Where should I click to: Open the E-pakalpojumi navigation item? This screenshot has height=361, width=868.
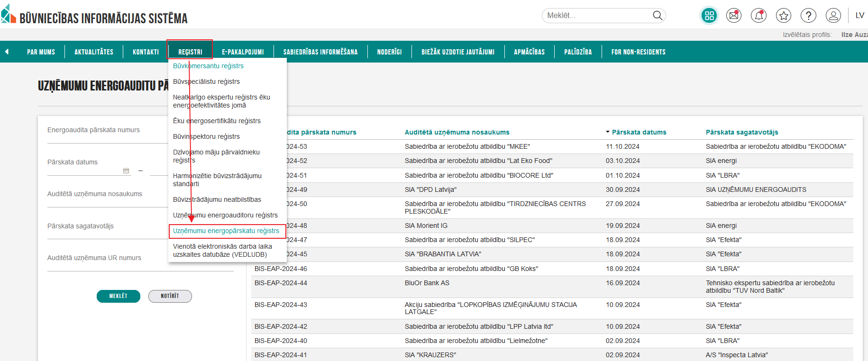[x=243, y=52]
